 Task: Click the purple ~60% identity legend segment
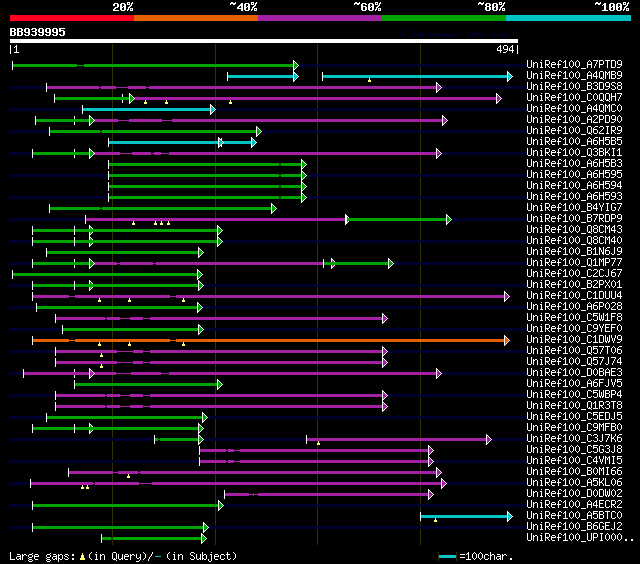(320, 18)
